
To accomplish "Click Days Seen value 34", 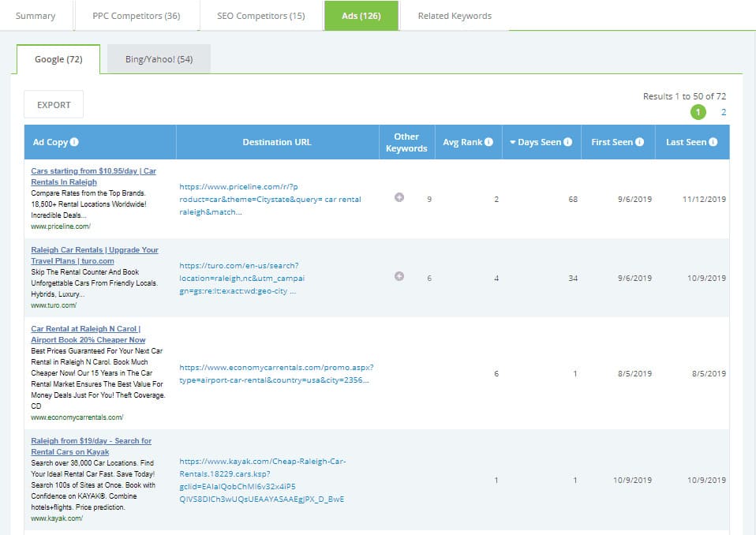I will (573, 278).
